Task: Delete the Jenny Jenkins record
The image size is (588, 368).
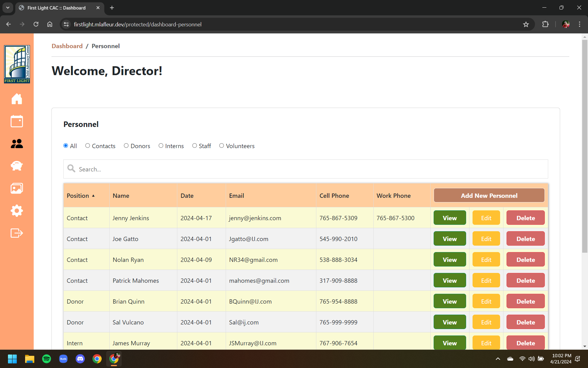Action: [x=526, y=218]
